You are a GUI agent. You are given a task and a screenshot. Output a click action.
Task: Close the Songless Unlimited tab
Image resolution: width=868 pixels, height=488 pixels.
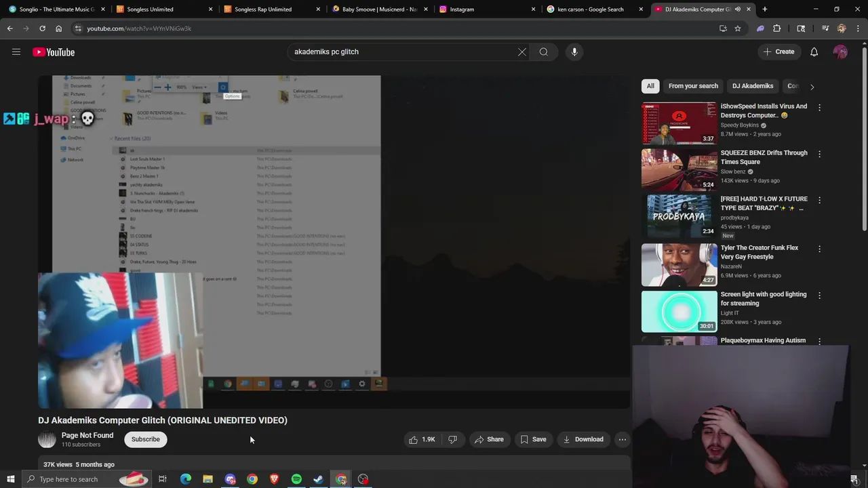click(x=210, y=9)
